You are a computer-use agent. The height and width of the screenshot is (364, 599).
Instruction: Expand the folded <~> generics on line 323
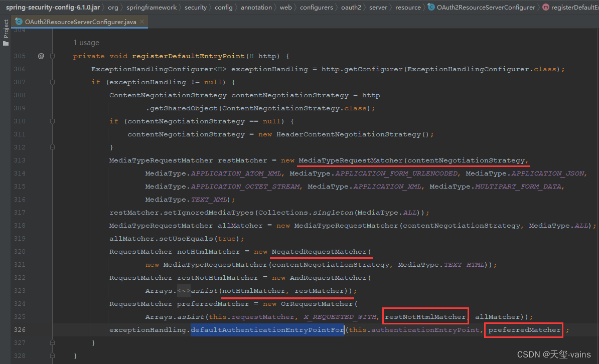[184, 291]
